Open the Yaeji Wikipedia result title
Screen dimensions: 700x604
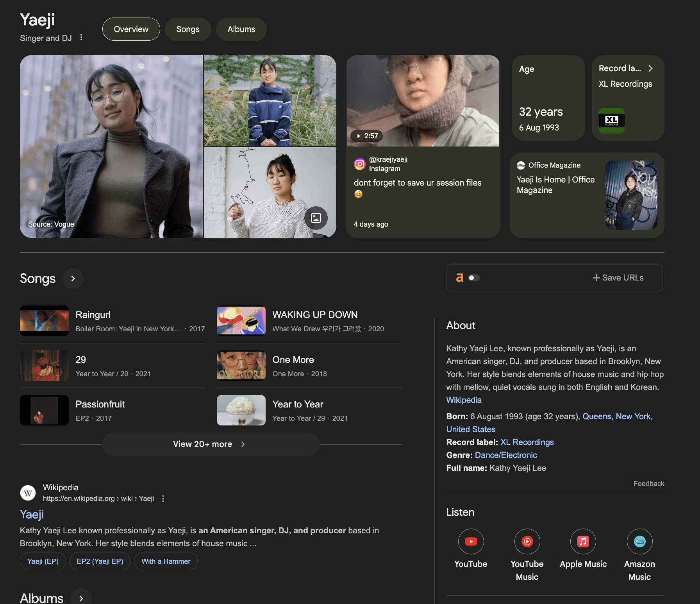coord(32,515)
